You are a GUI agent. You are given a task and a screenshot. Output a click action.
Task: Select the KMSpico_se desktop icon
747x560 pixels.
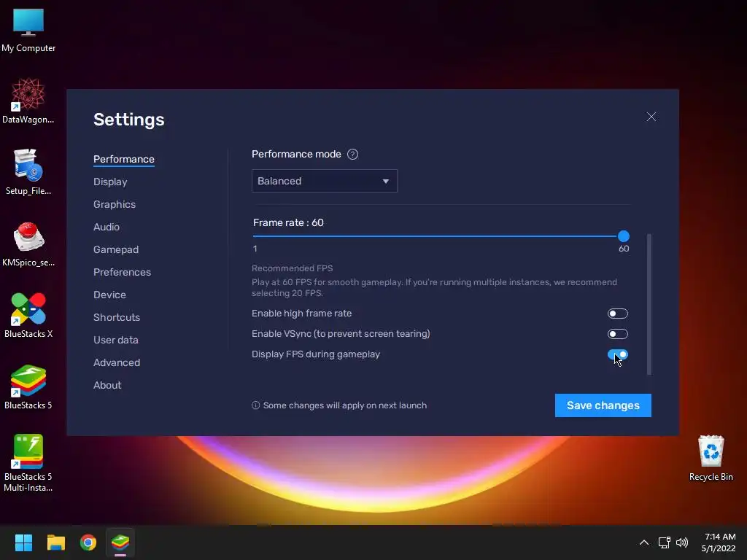click(x=28, y=244)
